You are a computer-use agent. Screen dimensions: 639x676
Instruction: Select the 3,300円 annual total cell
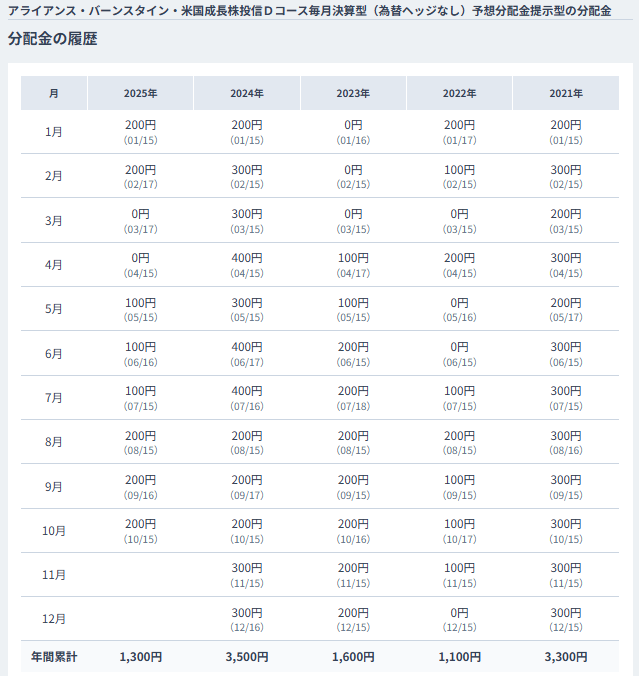(565, 657)
